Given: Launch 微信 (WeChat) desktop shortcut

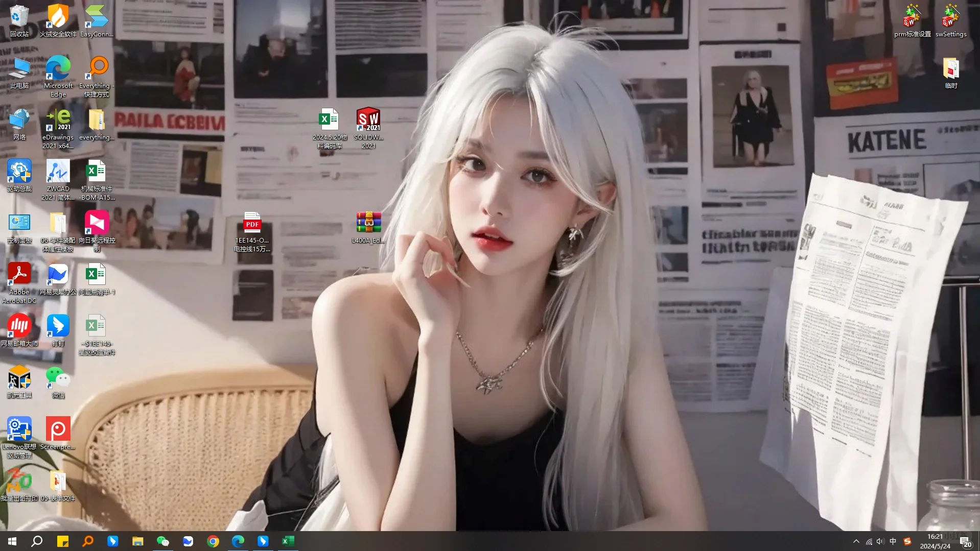Looking at the screenshot, I should [x=58, y=382].
